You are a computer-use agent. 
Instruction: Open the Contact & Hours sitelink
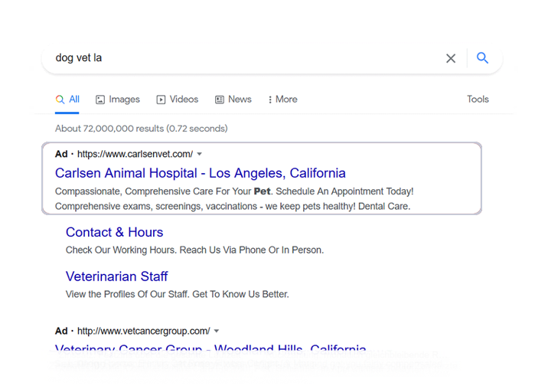(x=114, y=232)
